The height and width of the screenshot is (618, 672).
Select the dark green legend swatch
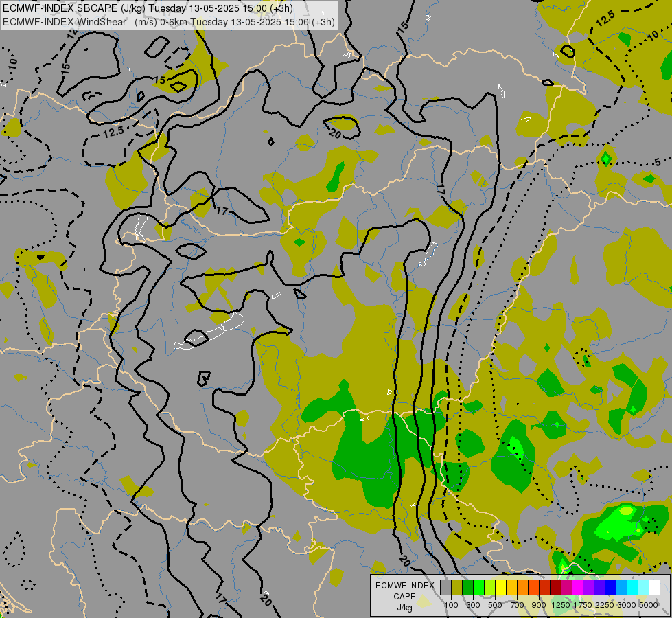coord(467,587)
